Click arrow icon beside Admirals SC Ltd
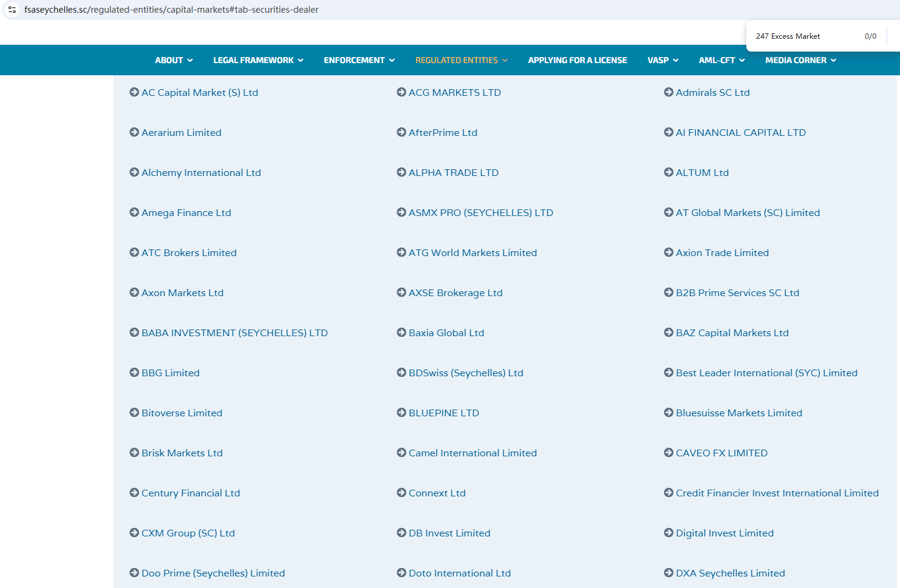Screen dimensions: 900x588 click(x=669, y=92)
